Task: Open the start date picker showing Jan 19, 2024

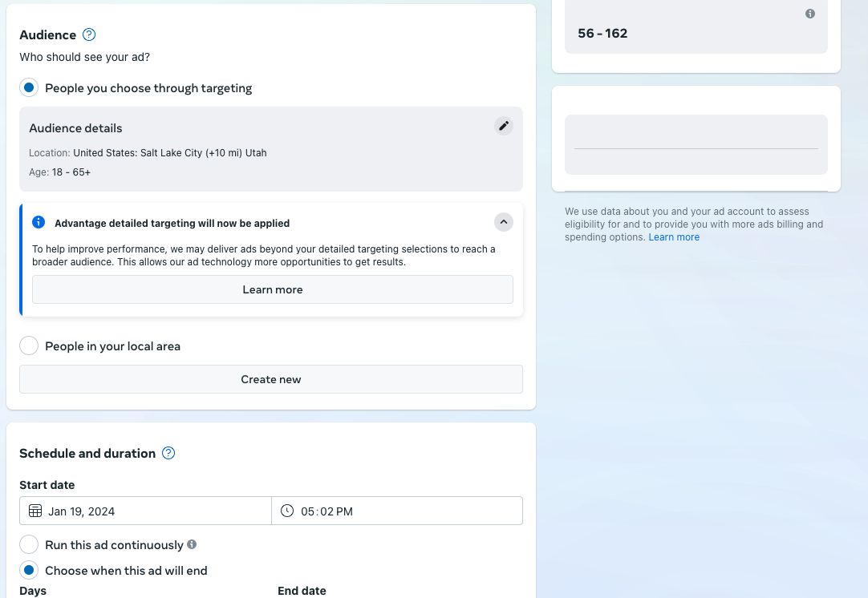Action: click(x=145, y=511)
